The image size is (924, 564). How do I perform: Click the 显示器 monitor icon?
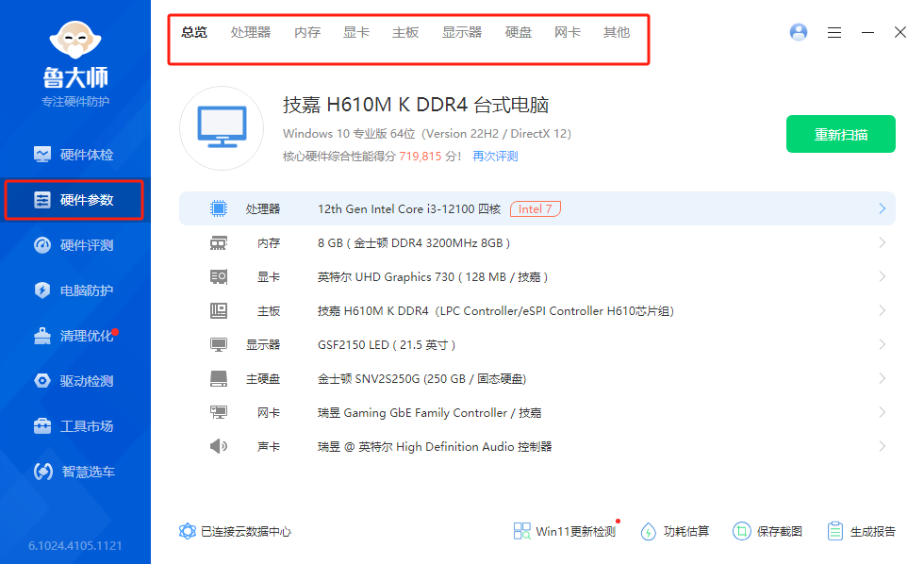pos(219,345)
